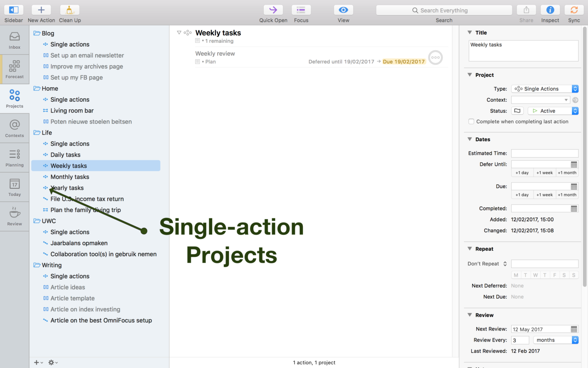588x368 pixels.
Task: Click the Weekly review completion circle
Action: point(436,57)
